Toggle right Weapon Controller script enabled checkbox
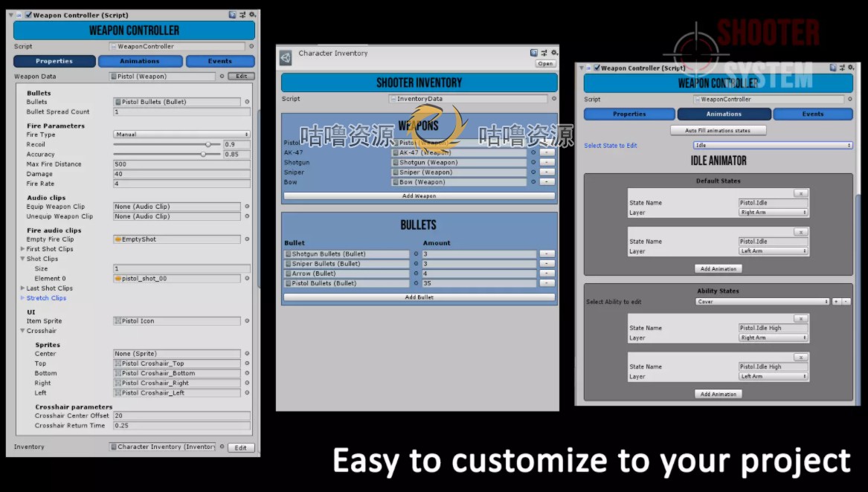This screenshot has width=868, height=492. [x=597, y=68]
